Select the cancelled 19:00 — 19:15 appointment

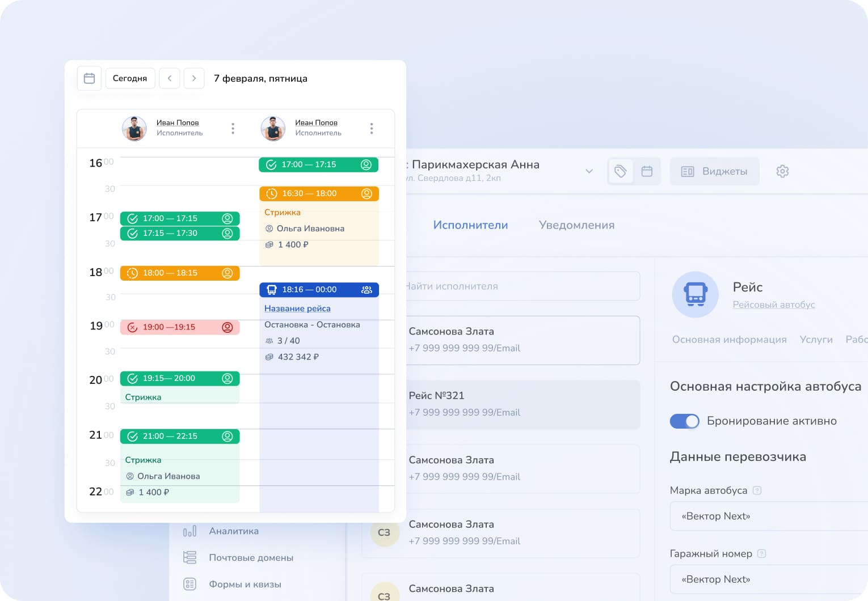(x=180, y=327)
